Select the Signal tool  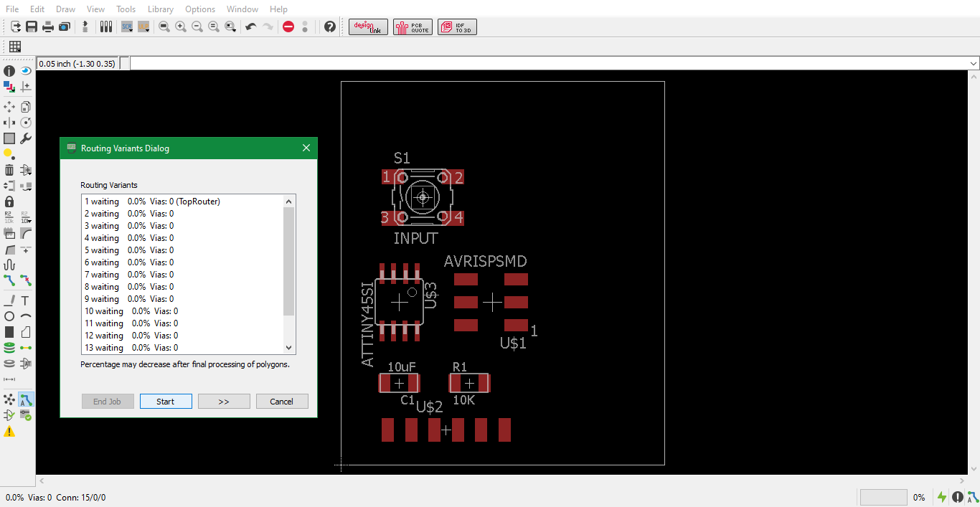tap(26, 348)
